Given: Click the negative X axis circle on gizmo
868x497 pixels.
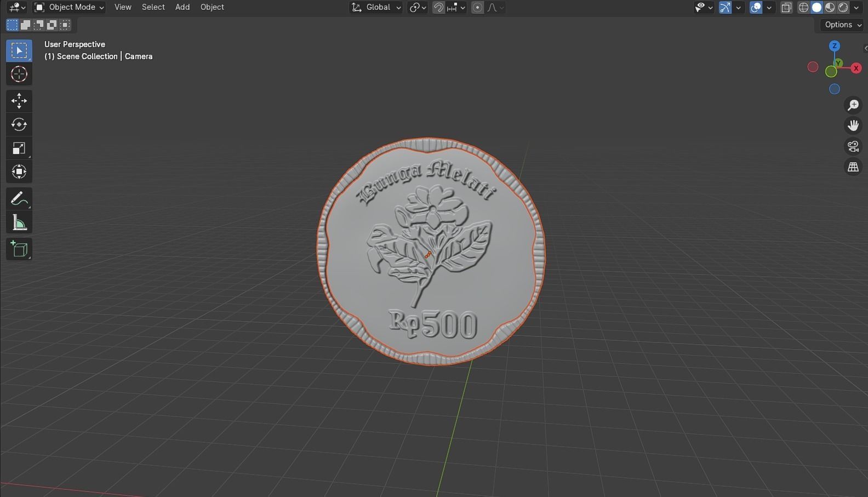Looking at the screenshot, I should click(813, 67).
